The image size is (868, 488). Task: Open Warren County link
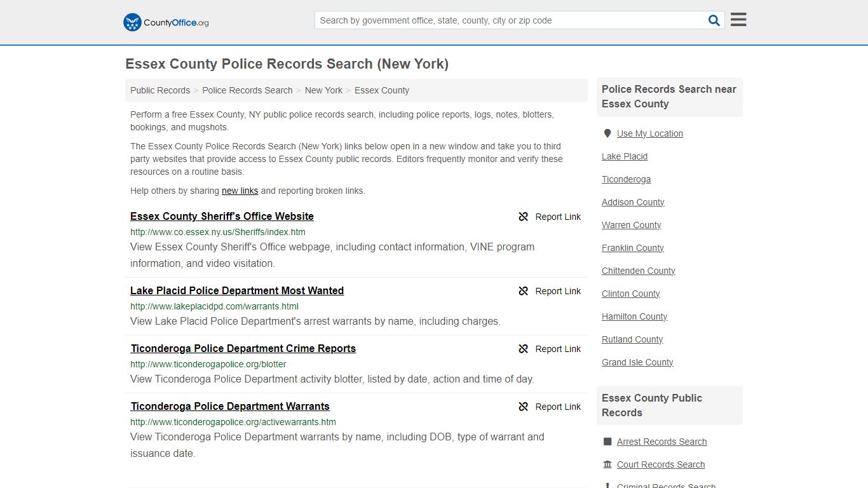tap(632, 225)
